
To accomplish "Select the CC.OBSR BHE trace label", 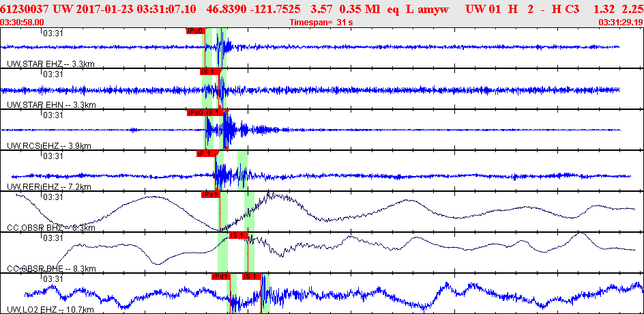I will click(51, 269).
